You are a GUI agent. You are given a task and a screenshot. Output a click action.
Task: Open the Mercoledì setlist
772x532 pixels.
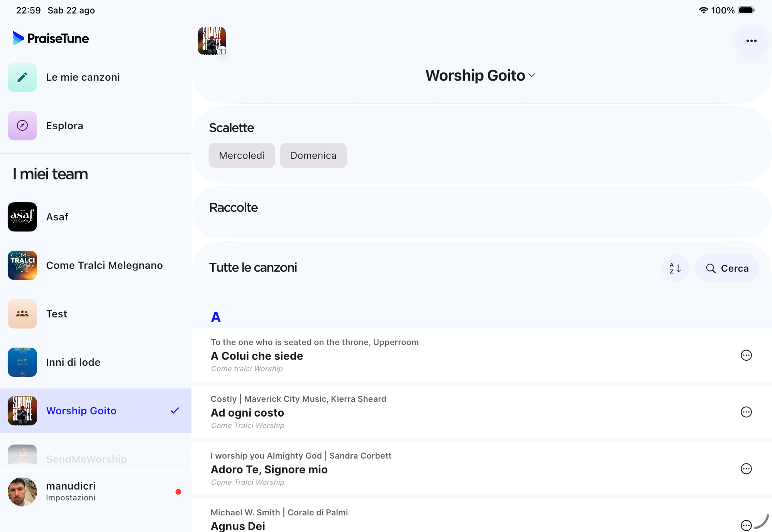242,155
